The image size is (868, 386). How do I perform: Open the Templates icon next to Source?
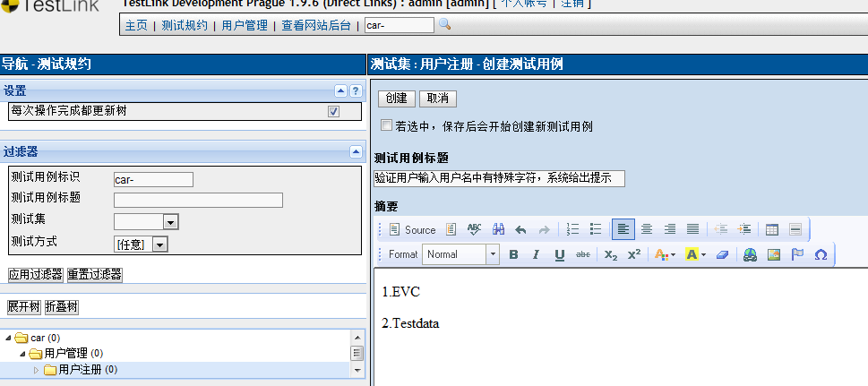[x=451, y=229]
